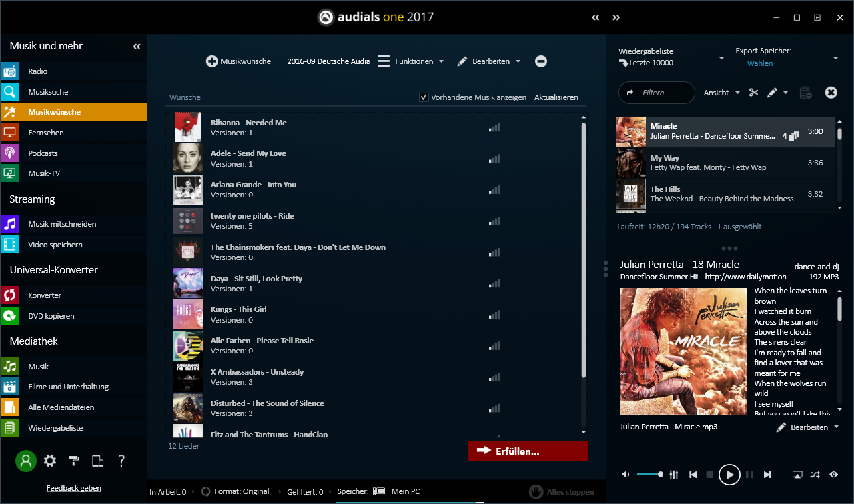
Task: Click the Filtern input field
Action: click(x=656, y=93)
